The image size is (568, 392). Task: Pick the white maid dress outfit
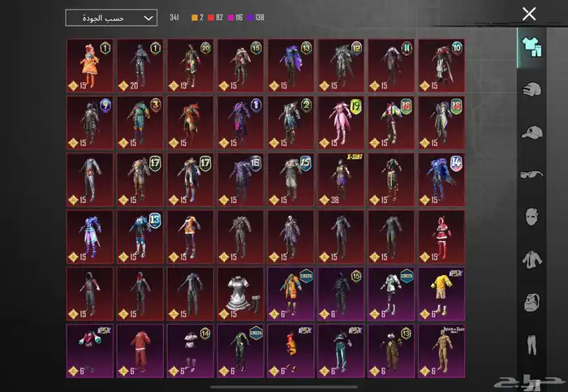point(240,292)
